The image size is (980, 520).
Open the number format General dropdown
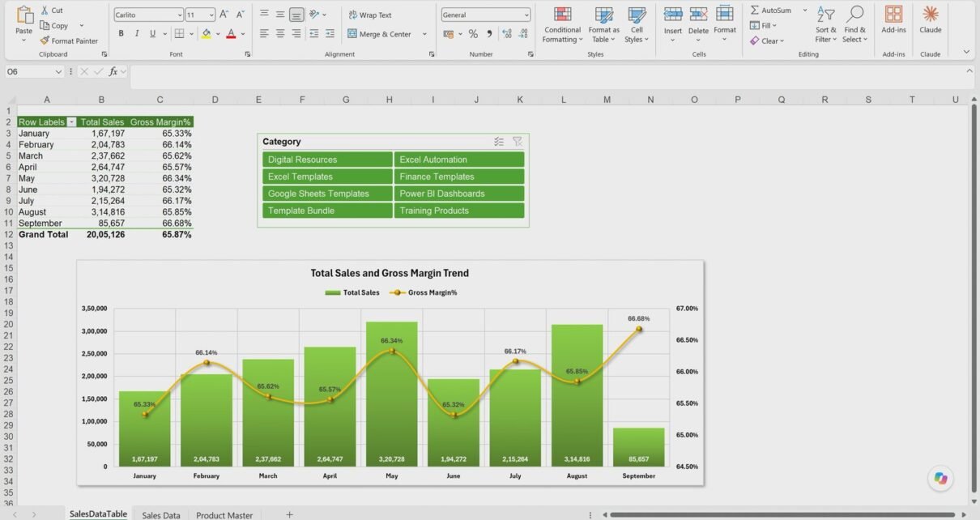pyautogui.click(x=486, y=15)
